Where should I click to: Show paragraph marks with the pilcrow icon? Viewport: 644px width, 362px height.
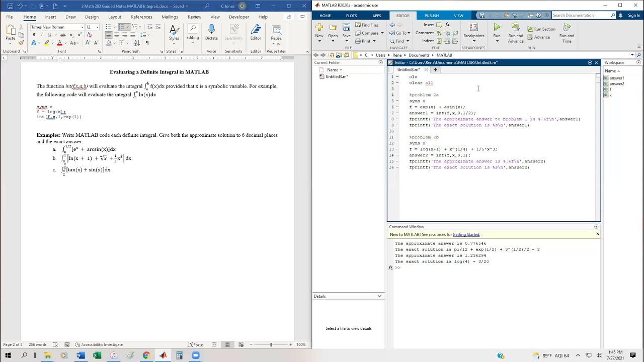pyautogui.click(x=147, y=43)
